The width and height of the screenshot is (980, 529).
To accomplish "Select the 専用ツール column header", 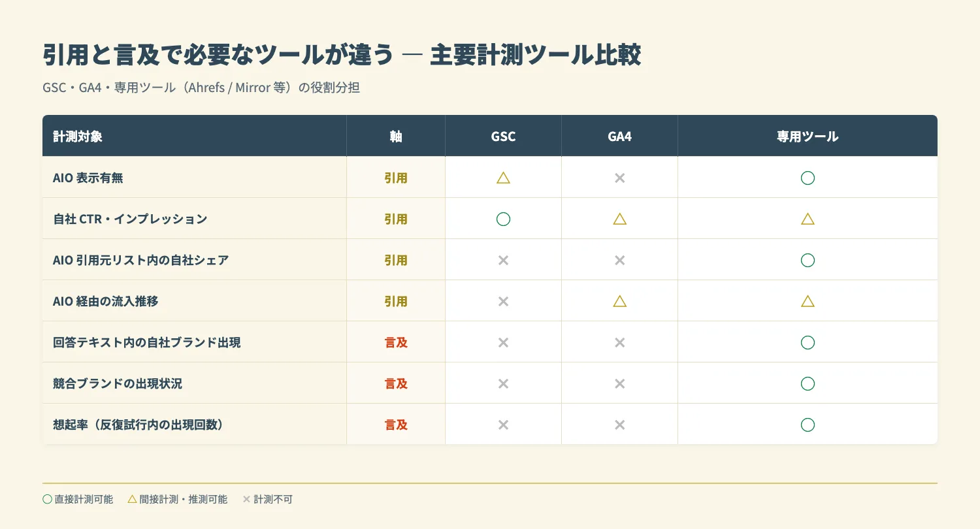I will pyautogui.click(x=808, y=136).
